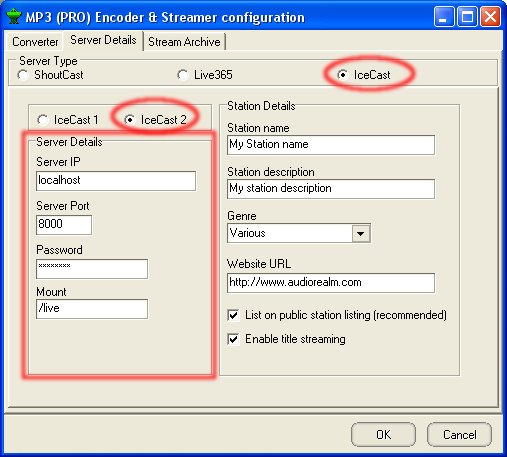Confirm settings with the OK button
The width and height of the screenshot is (507, 457).
[x=383, y=435]
